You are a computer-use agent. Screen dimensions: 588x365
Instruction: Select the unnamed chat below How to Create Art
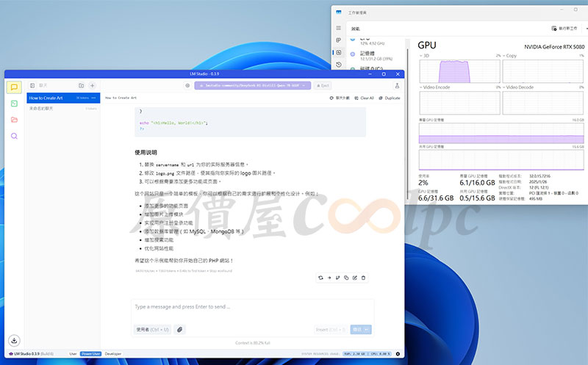[63, 108]
